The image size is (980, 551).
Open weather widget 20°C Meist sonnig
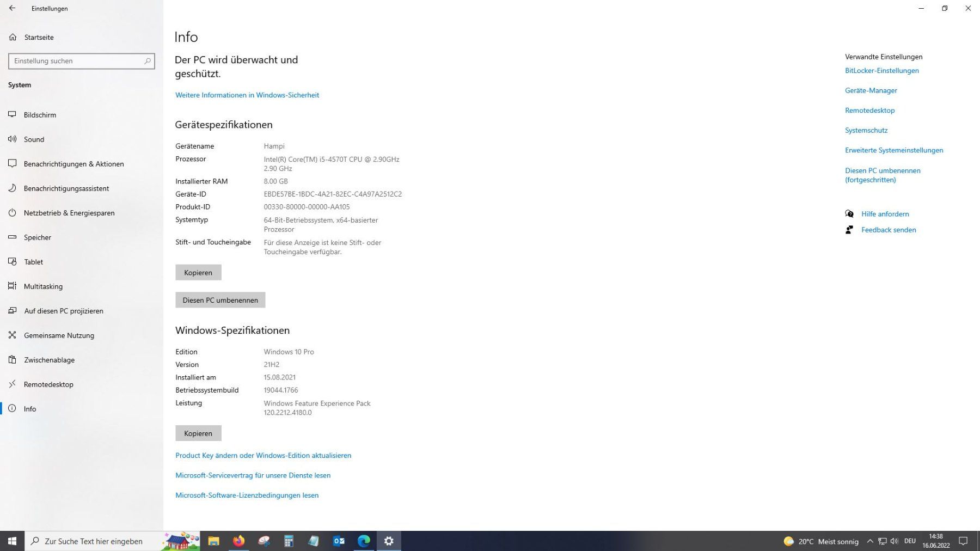point(821,541)
